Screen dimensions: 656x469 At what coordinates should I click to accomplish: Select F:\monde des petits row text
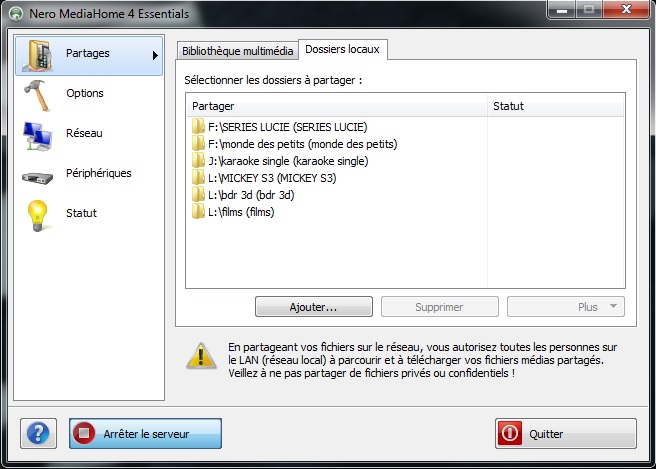(x=302, y=144)
